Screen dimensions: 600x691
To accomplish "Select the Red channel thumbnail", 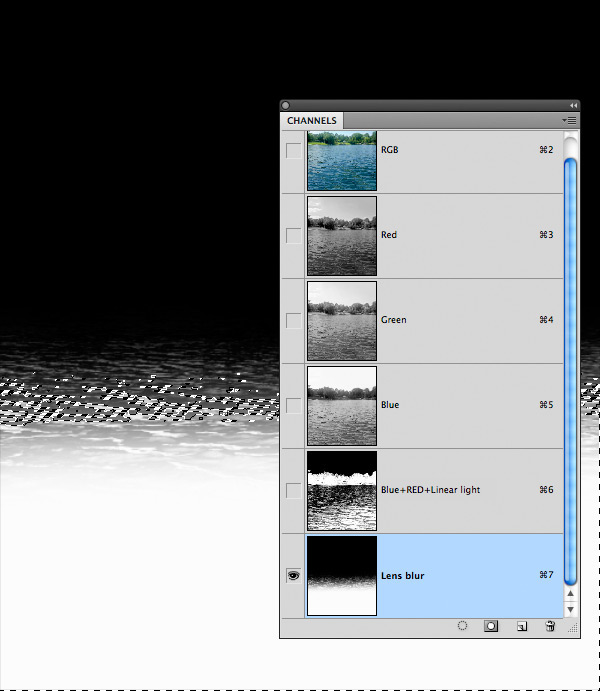I will [342, 236].
